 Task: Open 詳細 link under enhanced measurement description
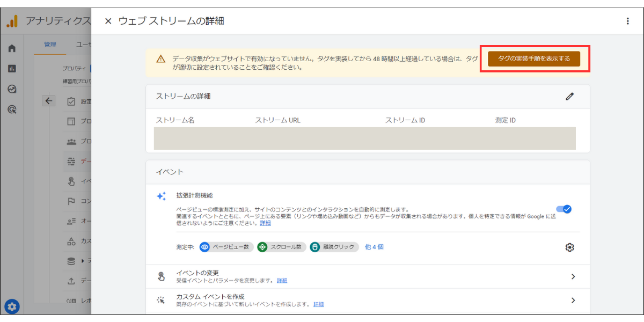(x=265, y=223)
